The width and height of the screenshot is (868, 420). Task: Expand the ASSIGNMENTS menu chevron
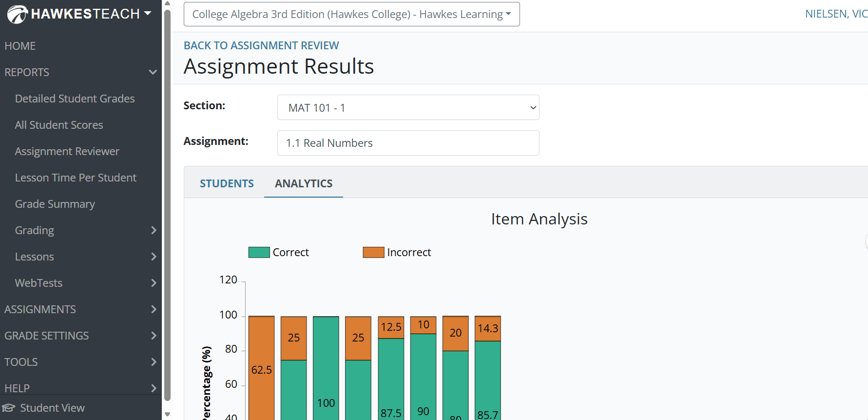point(154,309)
